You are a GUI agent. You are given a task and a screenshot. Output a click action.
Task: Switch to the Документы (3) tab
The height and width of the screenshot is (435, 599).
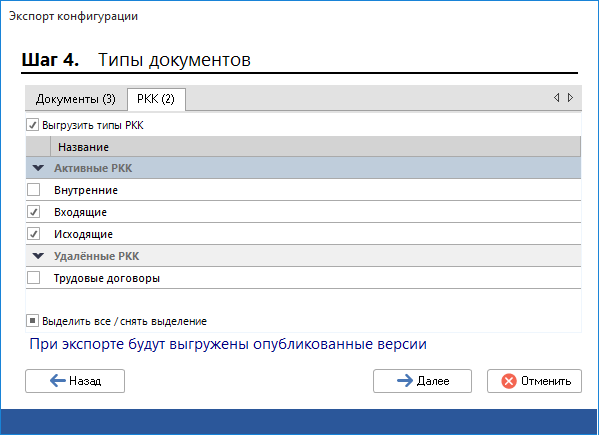pos(76,99)
